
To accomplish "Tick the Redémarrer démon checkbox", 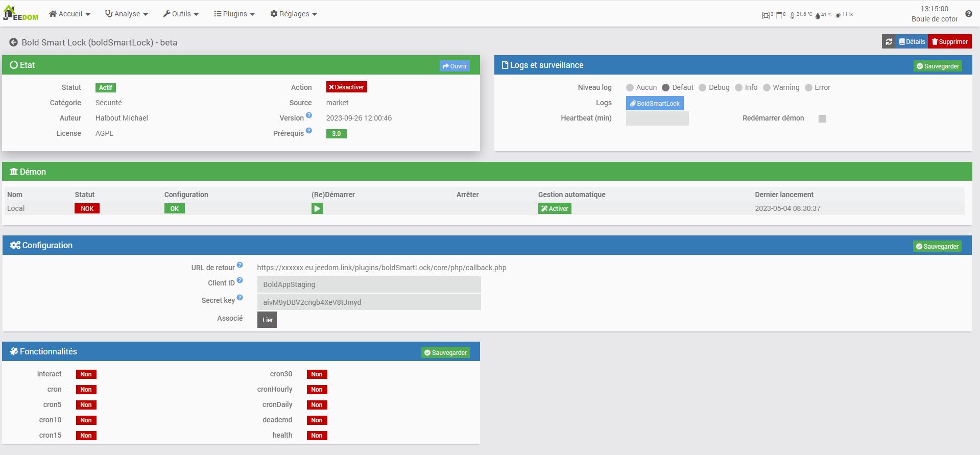I will [822, 118].
